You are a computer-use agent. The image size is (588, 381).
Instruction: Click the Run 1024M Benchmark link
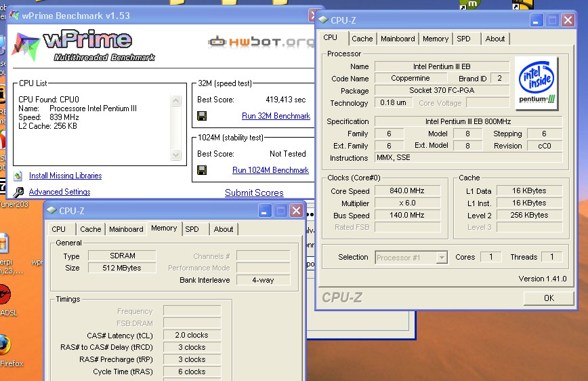(271, 170)
